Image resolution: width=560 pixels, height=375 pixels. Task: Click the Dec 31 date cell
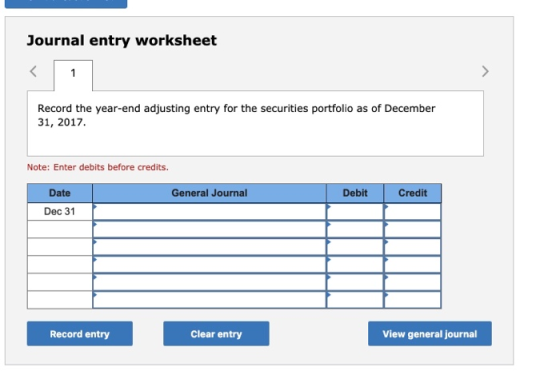pyautogui.click(x=60, y=211)
